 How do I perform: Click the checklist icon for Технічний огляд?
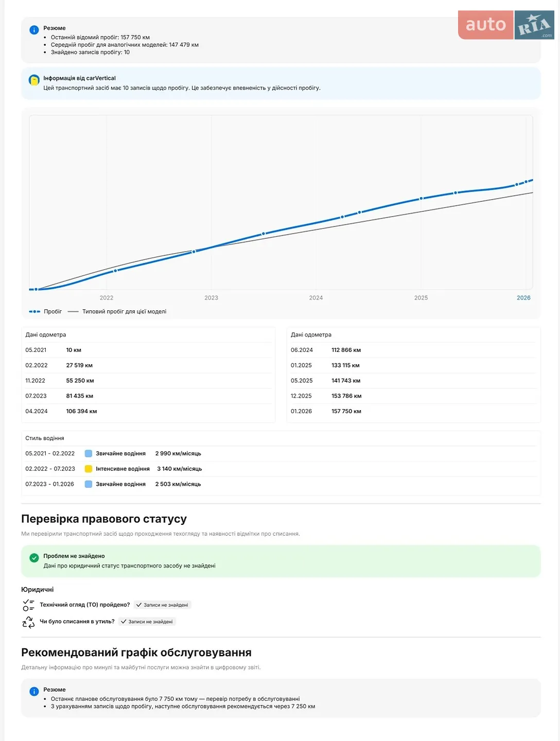pyautogui.click(x=28, y=605)
